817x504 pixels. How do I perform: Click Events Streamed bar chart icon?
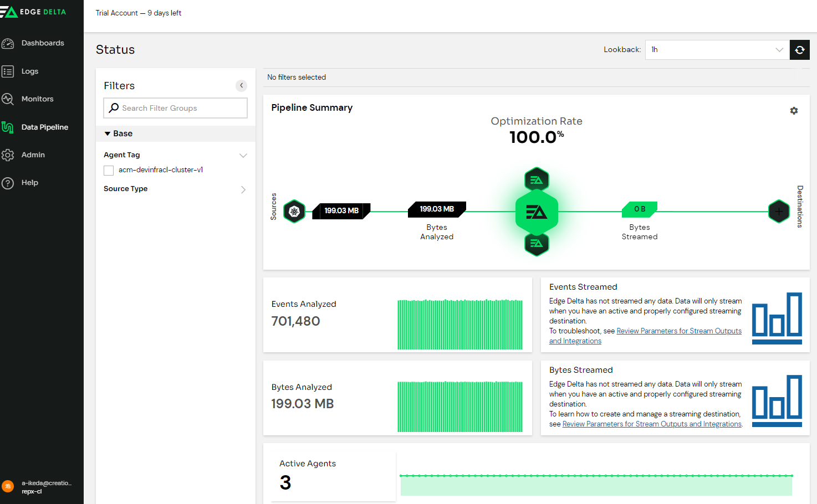(x=777, y=318)
